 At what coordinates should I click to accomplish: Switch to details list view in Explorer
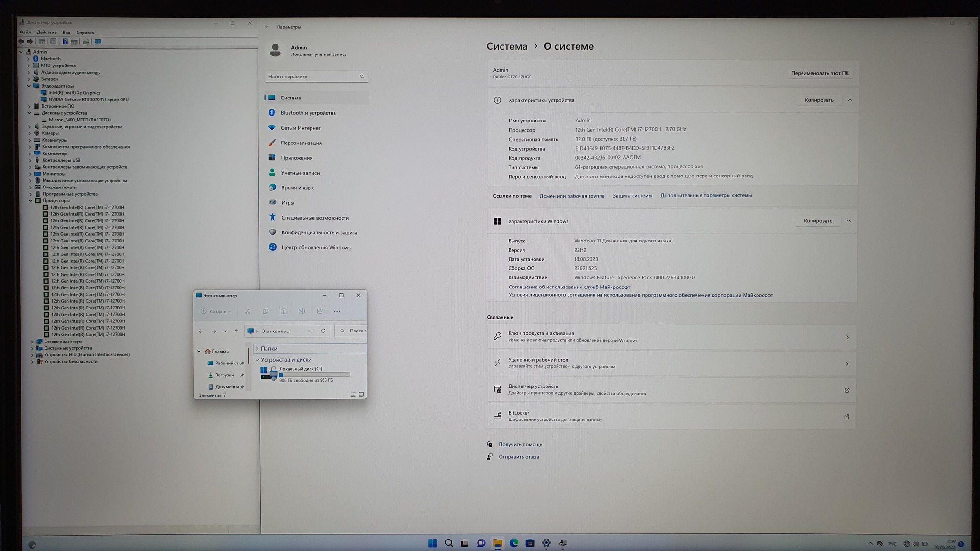point(353,395)
